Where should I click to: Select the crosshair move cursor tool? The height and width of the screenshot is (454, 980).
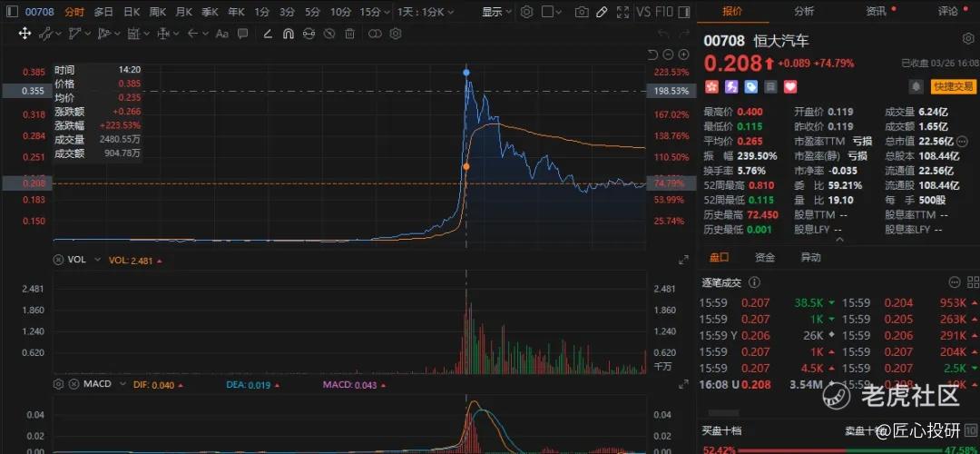25,34
